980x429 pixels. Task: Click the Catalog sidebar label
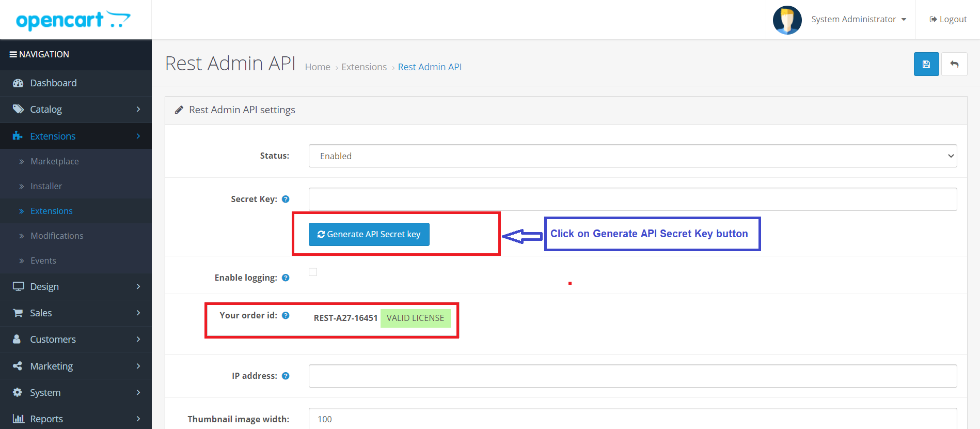[46, 109]
